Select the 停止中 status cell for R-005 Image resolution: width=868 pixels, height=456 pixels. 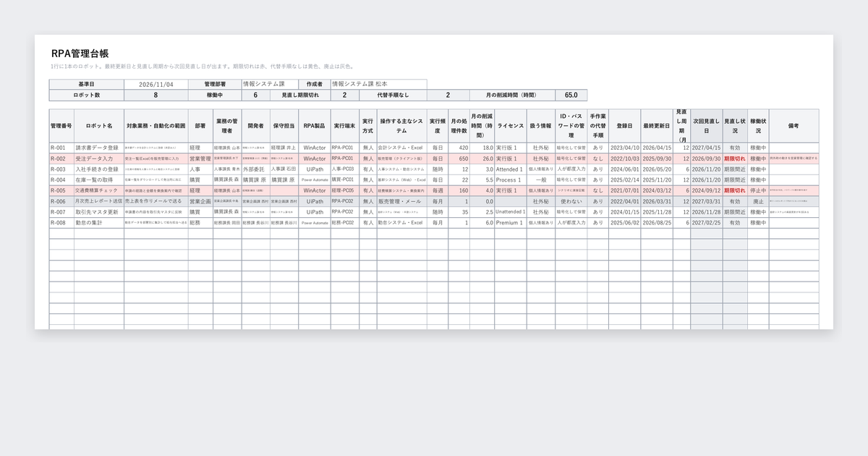point(758,190)
